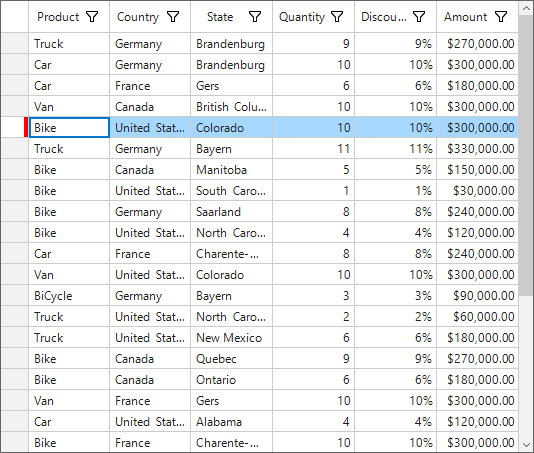Viewport: 534px width, 453px height.
Task: Select the Alabama state cell
Action: (232, 422)
